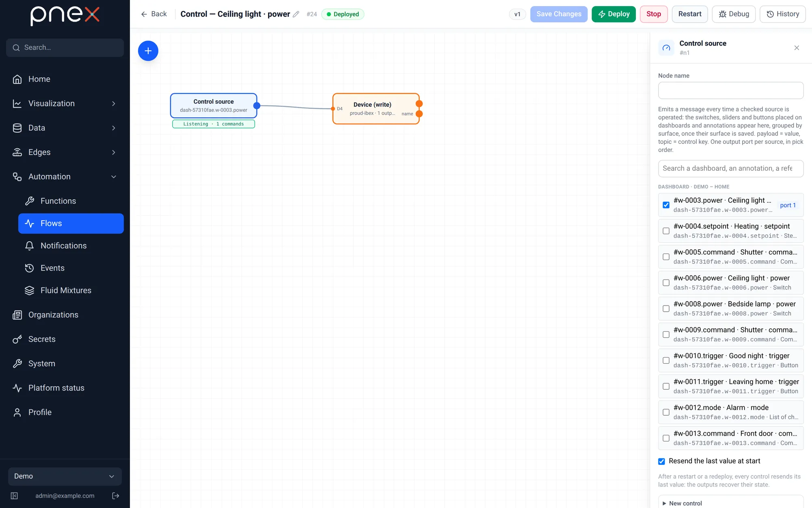Expand the New control disclosure
The width and height of the screenshot is (812, 508).
(731, 503)
